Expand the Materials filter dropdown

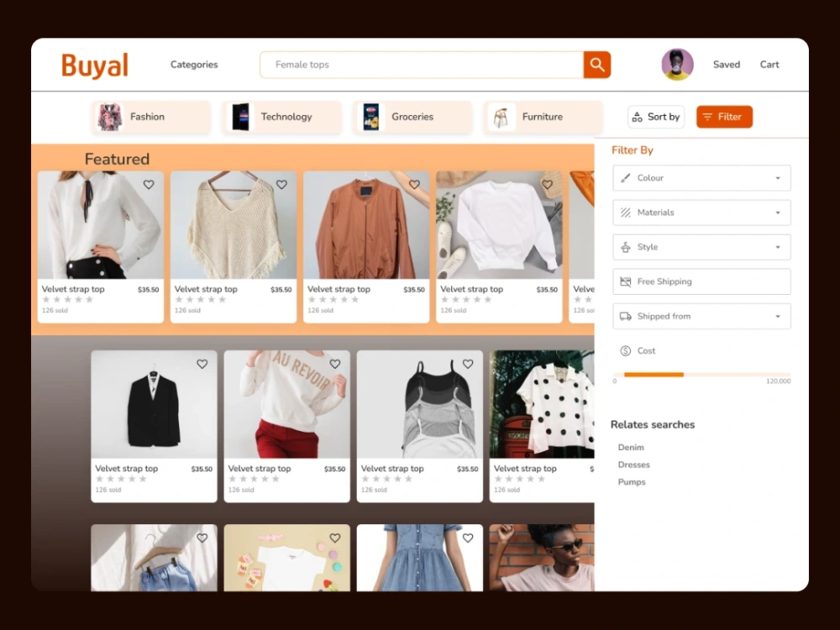tap(701, 213)
